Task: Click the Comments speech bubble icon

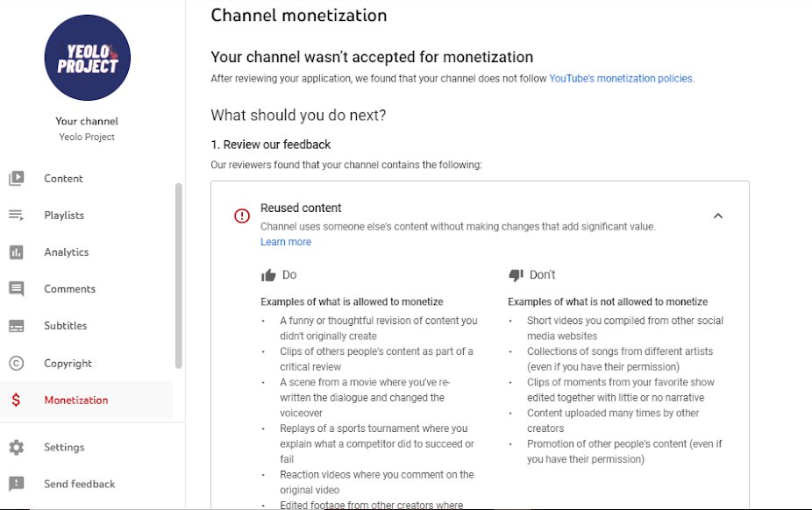Action: click(16, 289)
